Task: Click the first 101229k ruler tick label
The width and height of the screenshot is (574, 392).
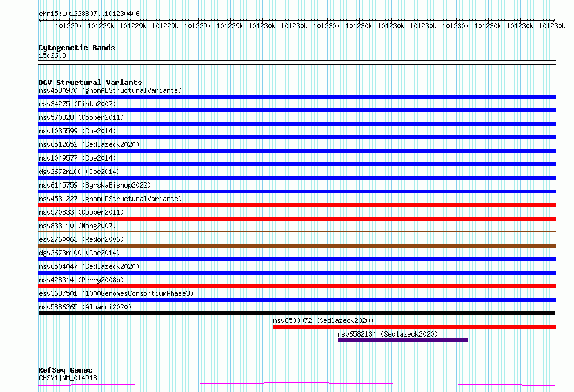Action: tap(68, 26)
